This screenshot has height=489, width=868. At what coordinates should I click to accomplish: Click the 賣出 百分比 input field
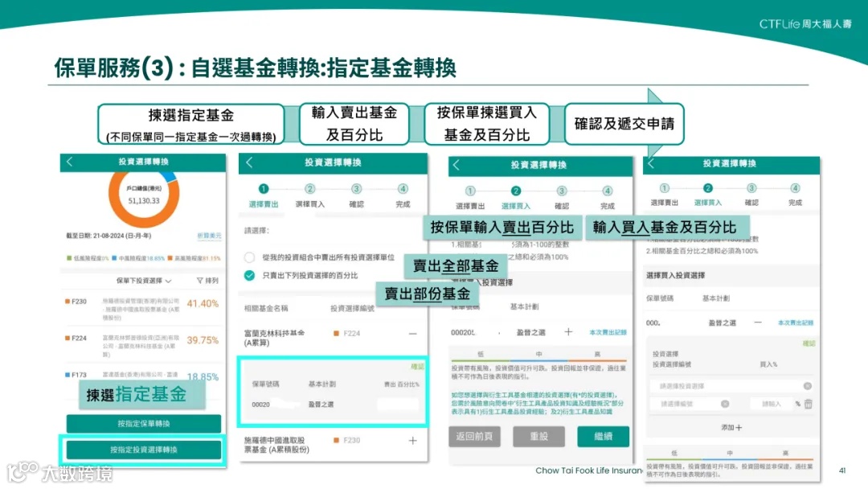[x=398, y=404]
